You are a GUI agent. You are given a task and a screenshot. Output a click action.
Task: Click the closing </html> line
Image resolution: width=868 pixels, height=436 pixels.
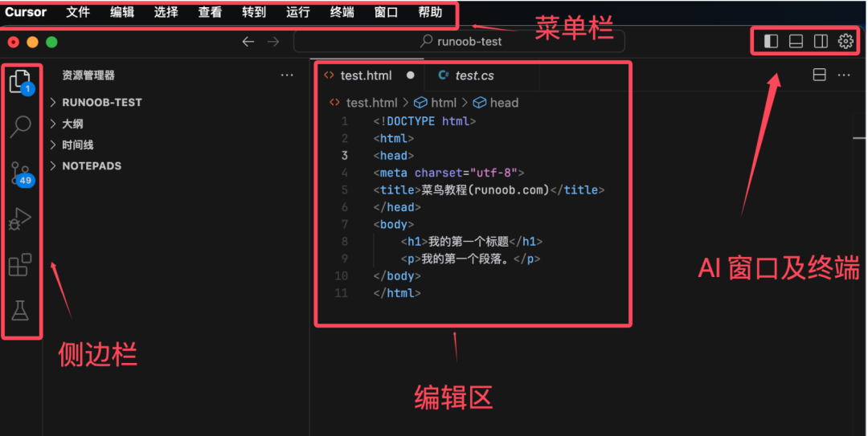pos(397,293)
